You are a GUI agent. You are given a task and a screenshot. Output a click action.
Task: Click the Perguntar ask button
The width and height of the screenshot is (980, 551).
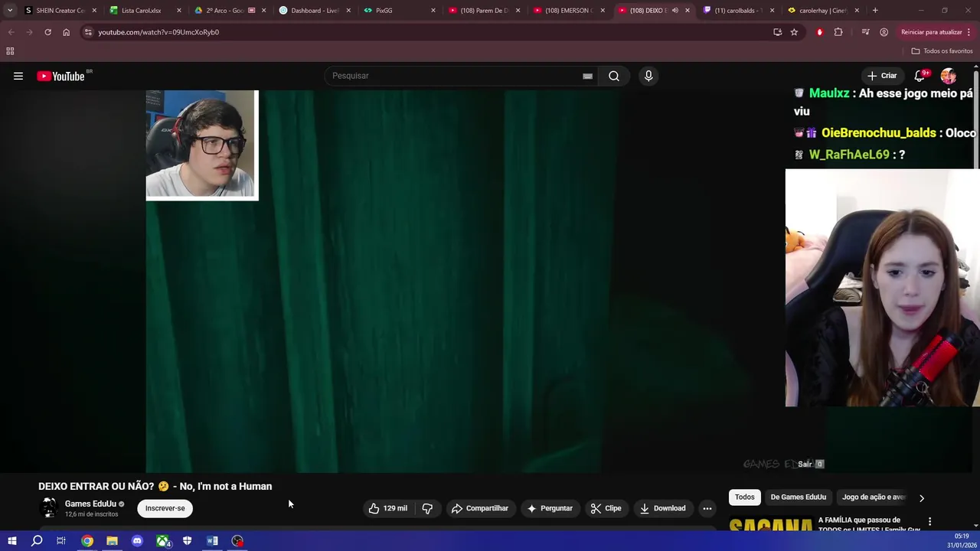click(x=550, y=508)
